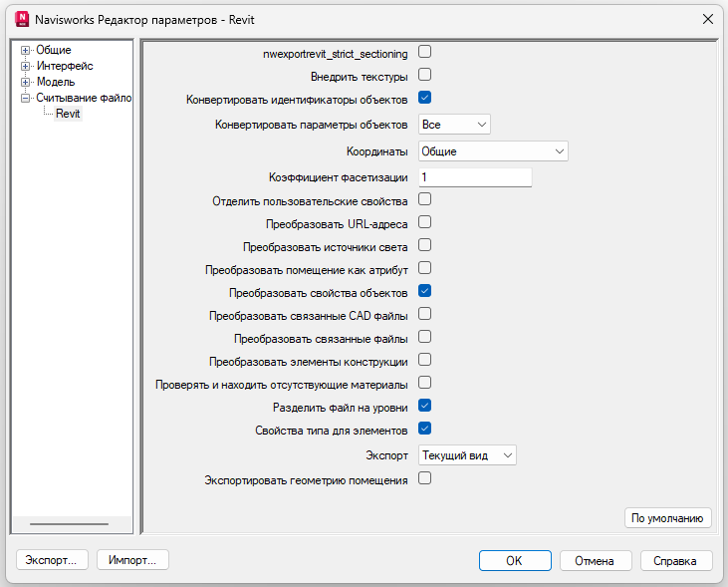
Task: Enable the Внедрить текстуры checkbox
Action: tap(424, 75)
